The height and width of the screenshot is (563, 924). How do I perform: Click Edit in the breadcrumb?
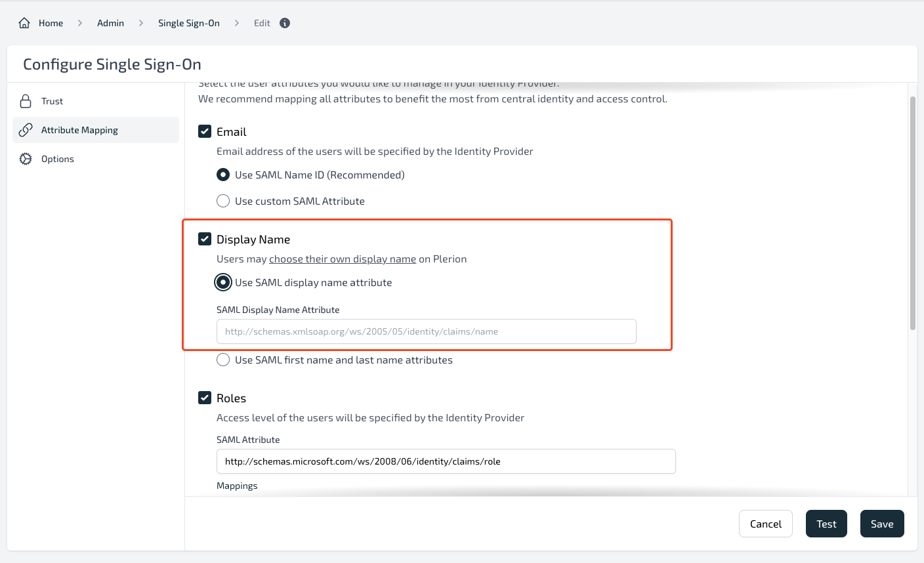coord(262,23)
